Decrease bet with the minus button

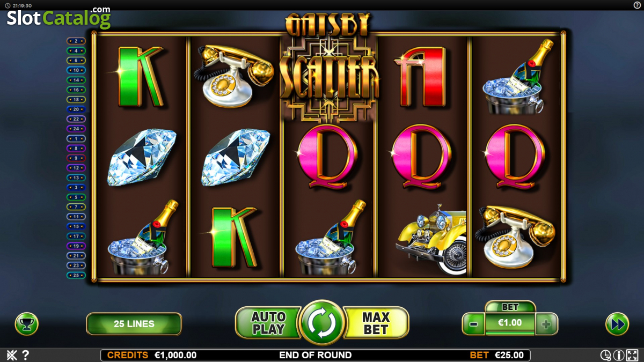pyautogui.click(x=474, y=324)
